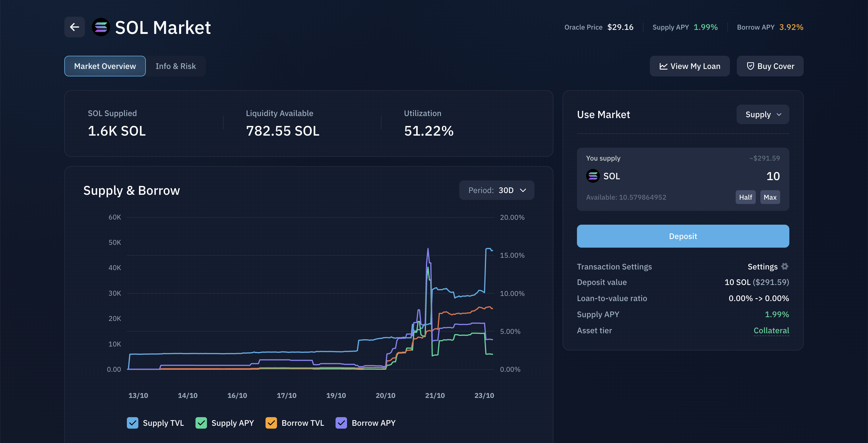The width and height of the screenshot is (868, 443).
Task: Toggle the Supply APY checkbox
Action: tap(201, 423)
